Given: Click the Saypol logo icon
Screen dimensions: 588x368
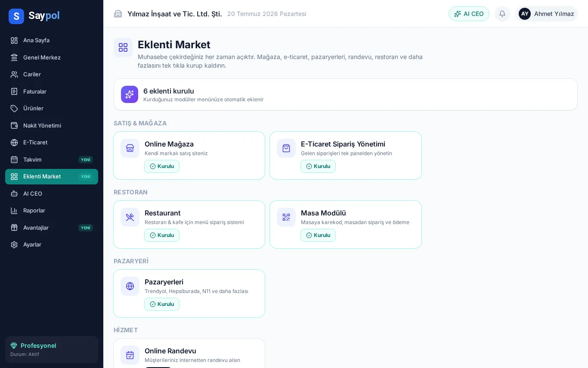Looking at the screenshot, I should point(16,16).
